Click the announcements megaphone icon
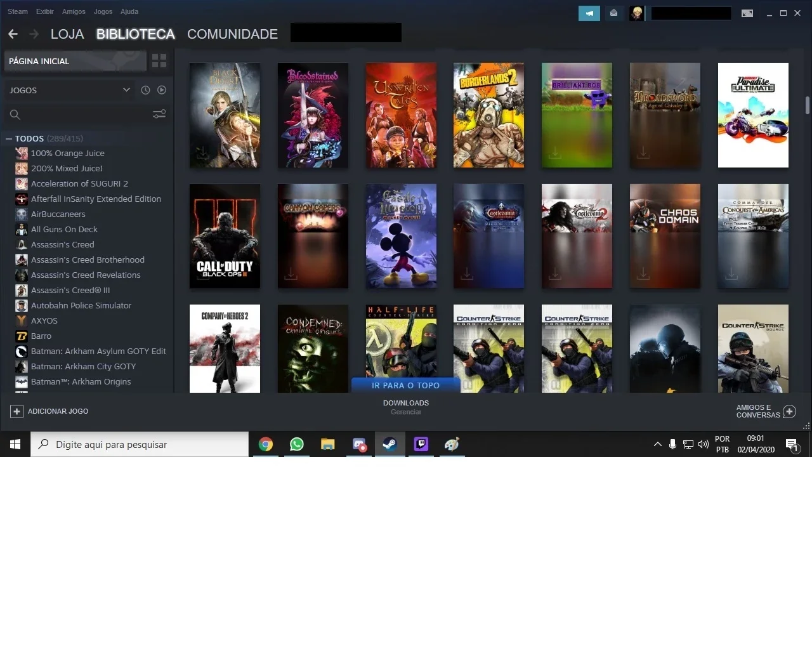 589,13
